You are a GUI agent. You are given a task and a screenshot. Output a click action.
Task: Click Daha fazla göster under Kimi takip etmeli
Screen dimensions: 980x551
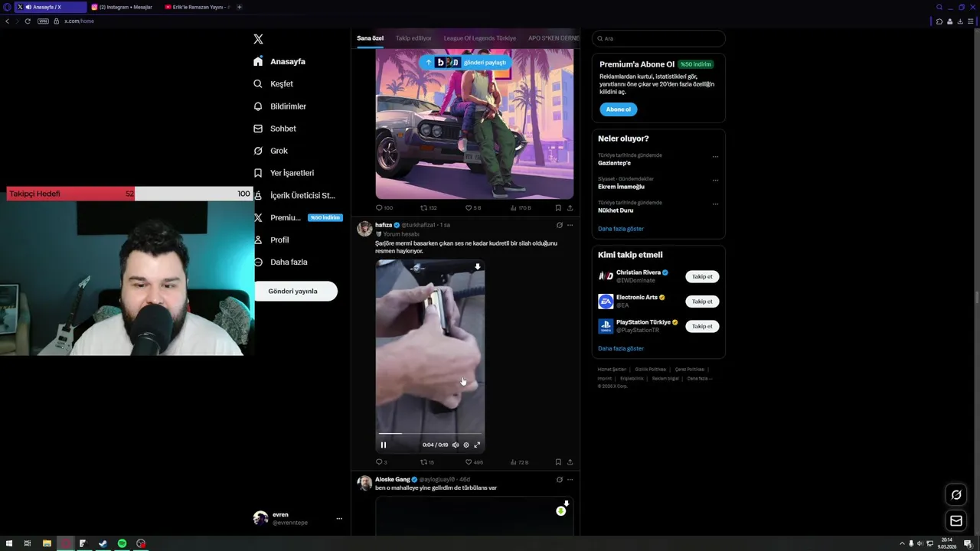[x=621, y=348]
